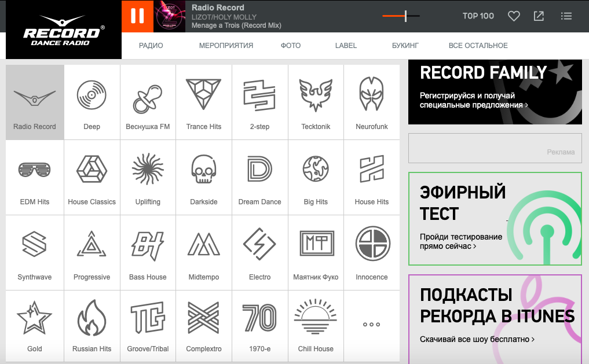Select the 2-step station
Image resolution: width=589 pixels, height=364 pixels.
click(x=260, y=102)
